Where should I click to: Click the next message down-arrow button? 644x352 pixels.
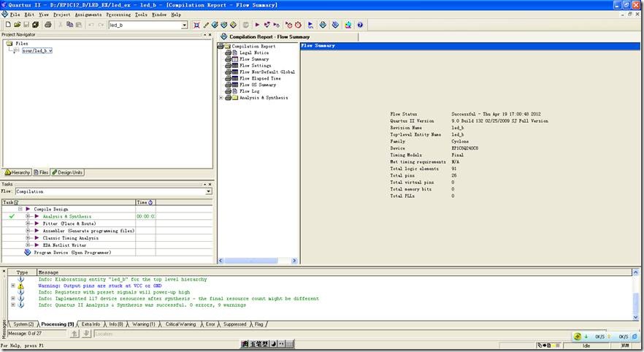86,334
